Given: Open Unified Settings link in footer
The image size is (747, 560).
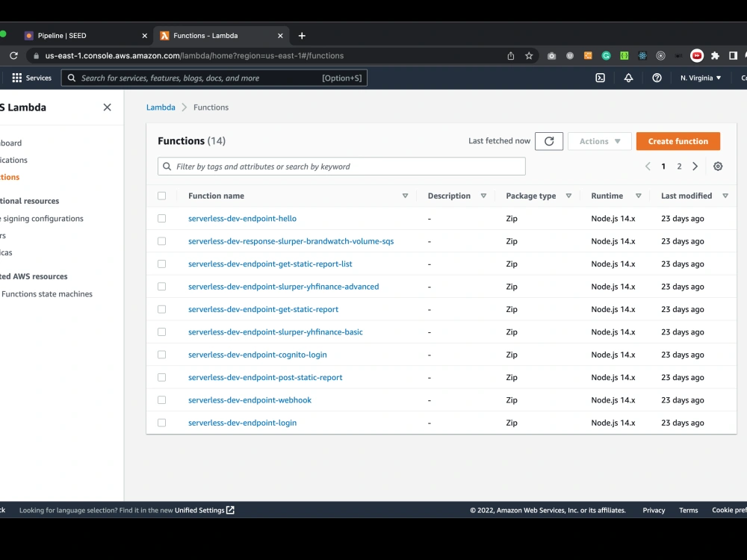Looking at the screenshot, I should coord(205,511).
